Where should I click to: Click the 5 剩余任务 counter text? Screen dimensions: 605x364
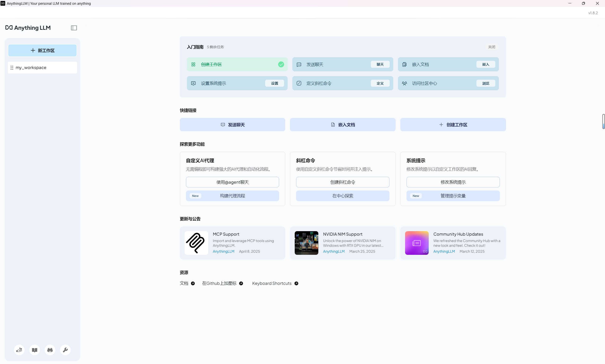(215, 47)
